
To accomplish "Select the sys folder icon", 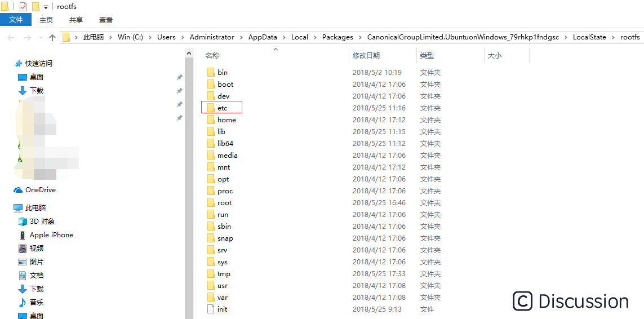I will [x=211, y=262].
